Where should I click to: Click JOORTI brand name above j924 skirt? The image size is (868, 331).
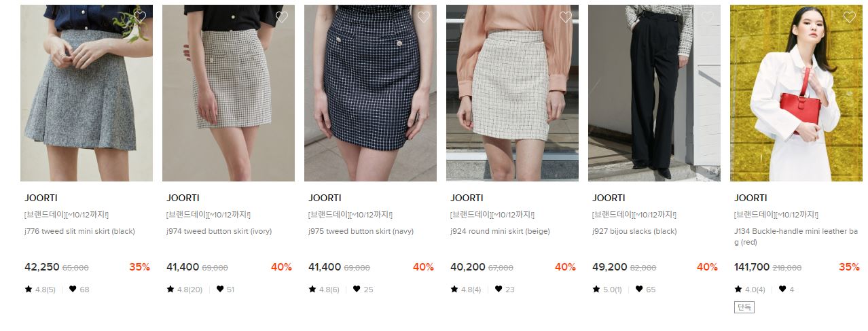pos(467,198)
